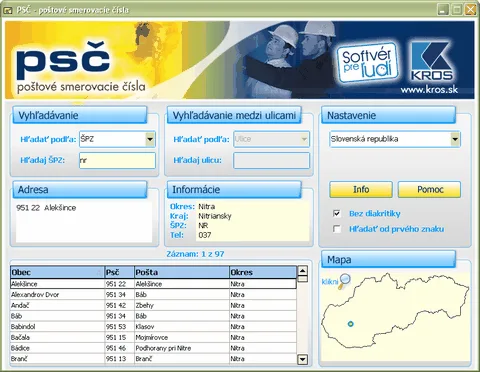Minimize the PSČ window
Image resolution: width=480 pixels, height=372 pixels.
[443, 10]
